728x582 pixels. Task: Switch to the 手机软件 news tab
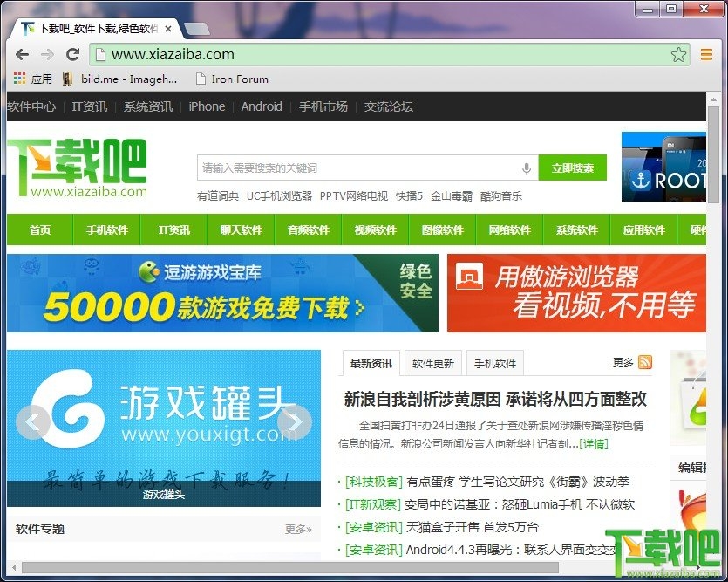(495, 363)
